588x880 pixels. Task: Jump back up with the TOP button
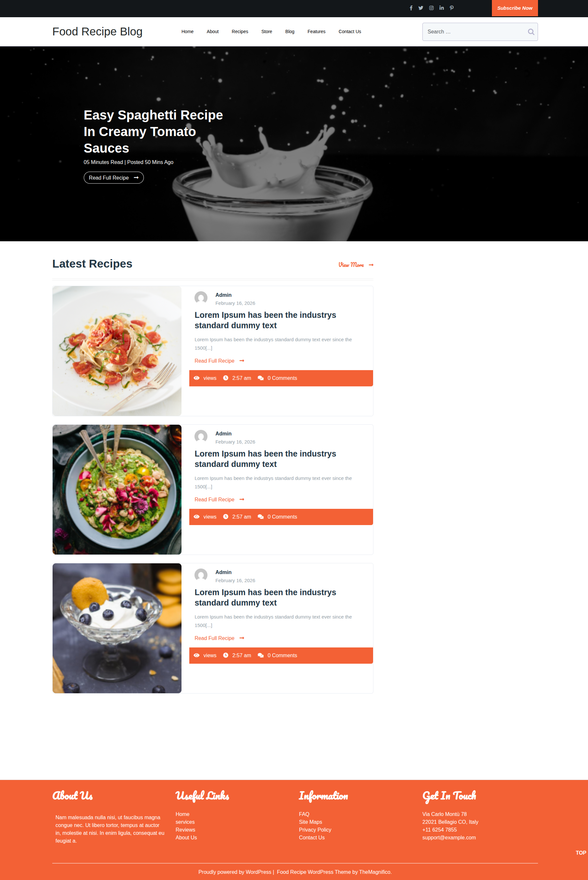point(581,853)
